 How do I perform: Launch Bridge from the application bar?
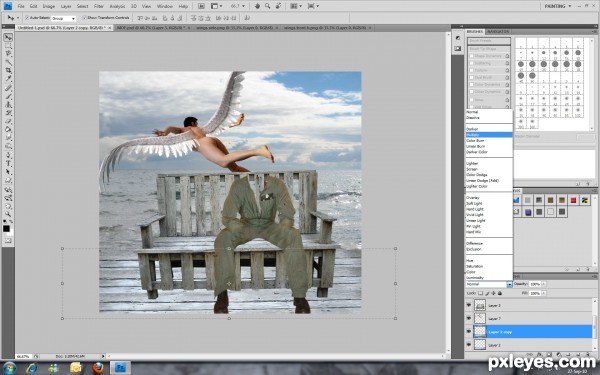[201, 6]
